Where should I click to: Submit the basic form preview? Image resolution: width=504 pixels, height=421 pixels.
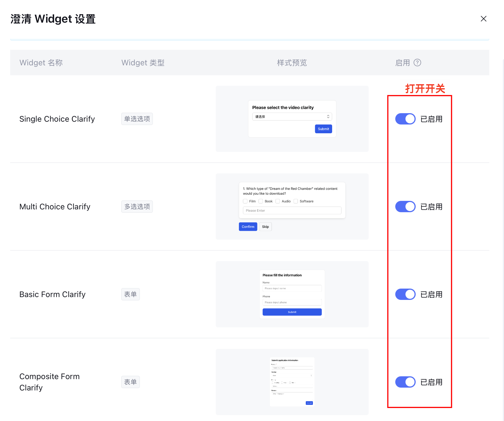click(x=292, y=312)
